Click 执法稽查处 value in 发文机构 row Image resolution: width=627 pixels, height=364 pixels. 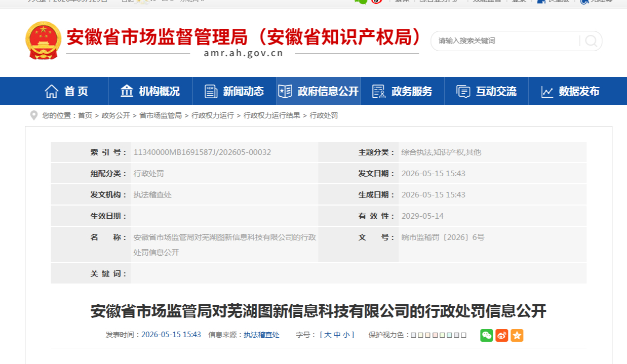click(152, 194)
